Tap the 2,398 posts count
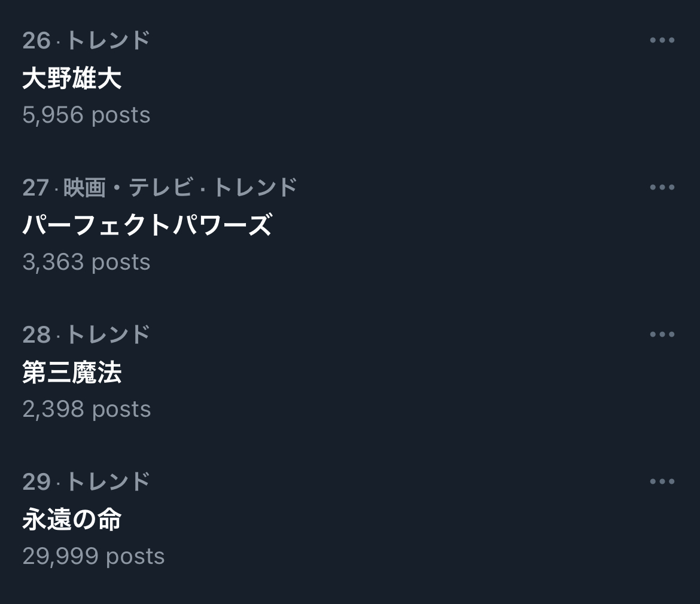The height and width of the screenshot is (604, 700). pos(86,409)
